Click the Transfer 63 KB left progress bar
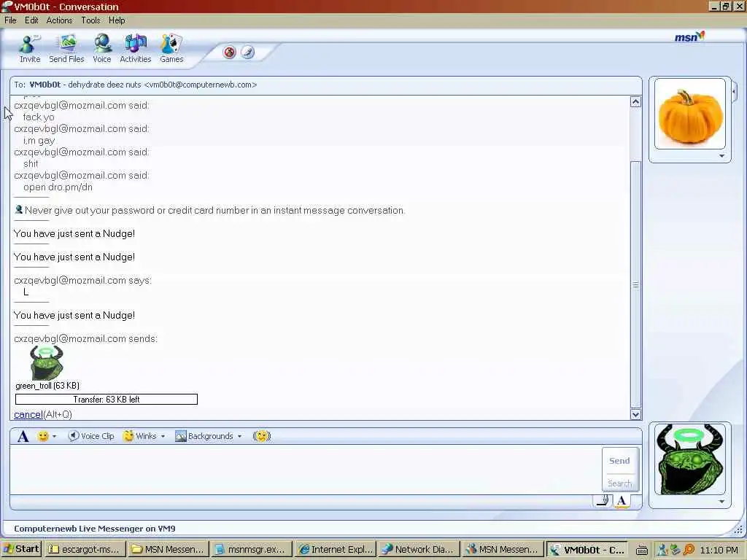Image resolution: width=747 pixels, height=560 pixels. pos(107,399)
